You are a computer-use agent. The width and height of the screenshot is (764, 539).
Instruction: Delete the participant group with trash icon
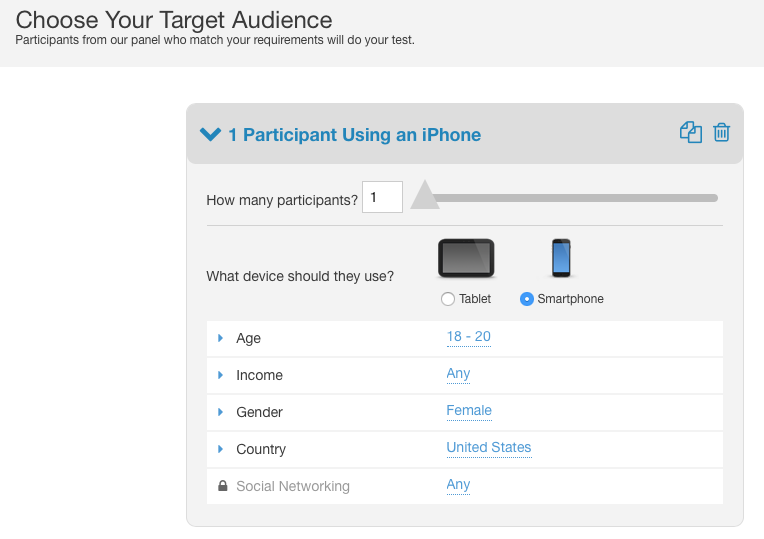(722, 132)
